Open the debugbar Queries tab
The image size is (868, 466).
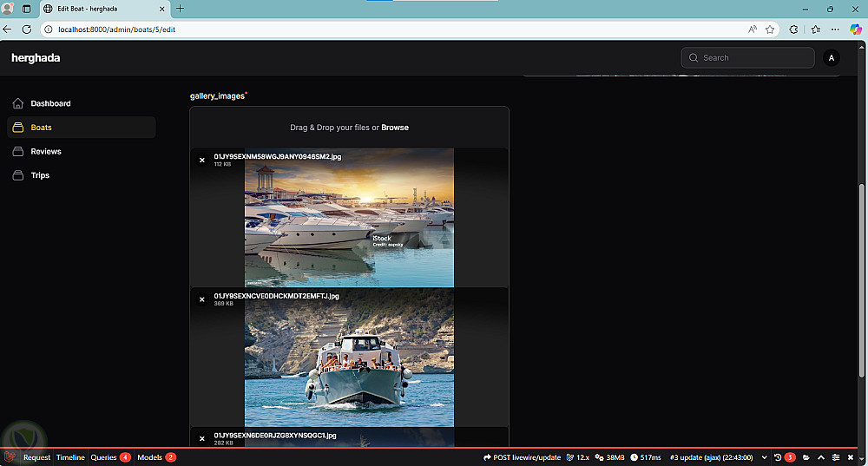[x=110, y=457]
